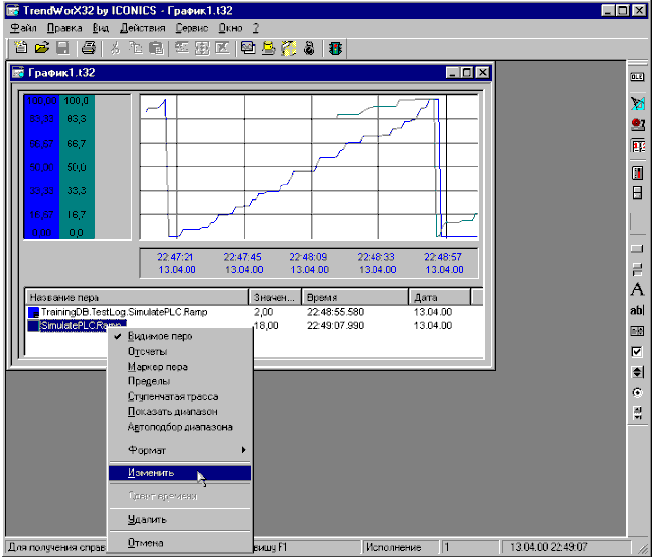Click the time '22:48:55.580' in the pen list
Viewport: 655px width, 559px height.
[x=335, y=312]
